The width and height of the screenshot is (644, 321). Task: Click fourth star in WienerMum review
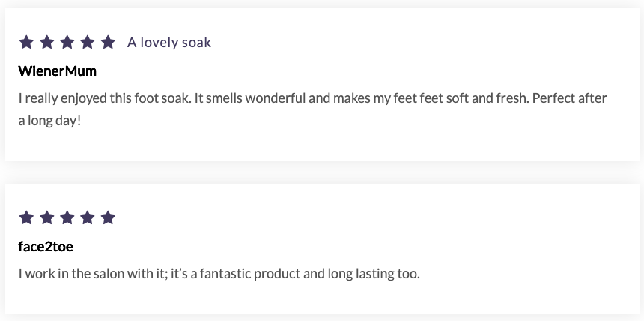tap(88, 43)
